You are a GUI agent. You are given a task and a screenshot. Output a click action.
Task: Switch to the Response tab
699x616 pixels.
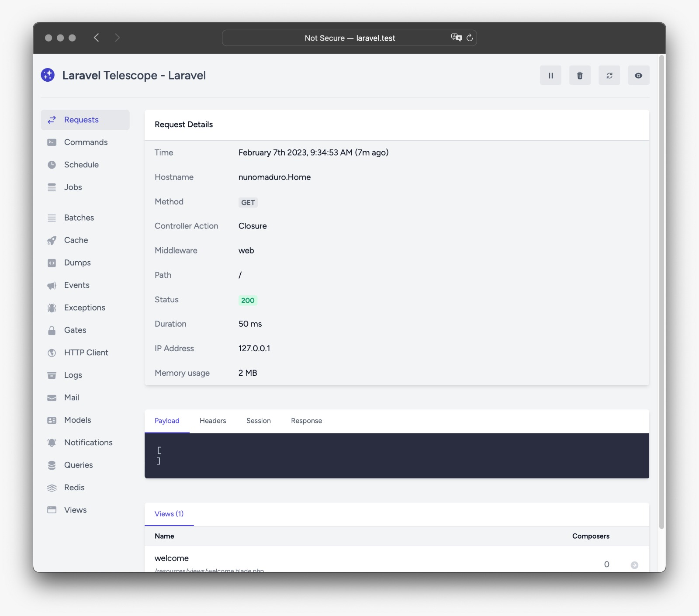pos(306,421)
